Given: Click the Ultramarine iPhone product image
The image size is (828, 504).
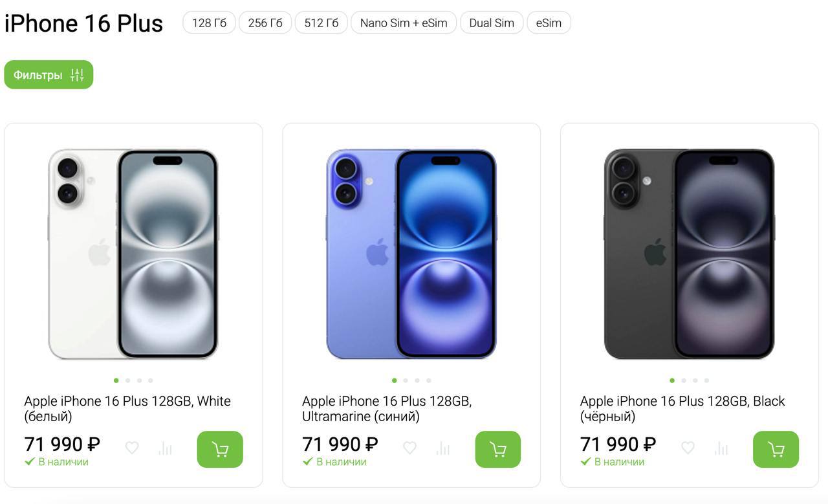Looking at the screenshot, I should coord(411,254).
